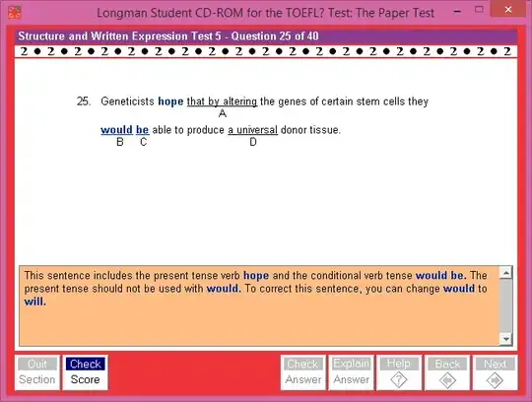This screenshot has width=532, height=402.
Task: Open Check Score
Action: [85, 372]
